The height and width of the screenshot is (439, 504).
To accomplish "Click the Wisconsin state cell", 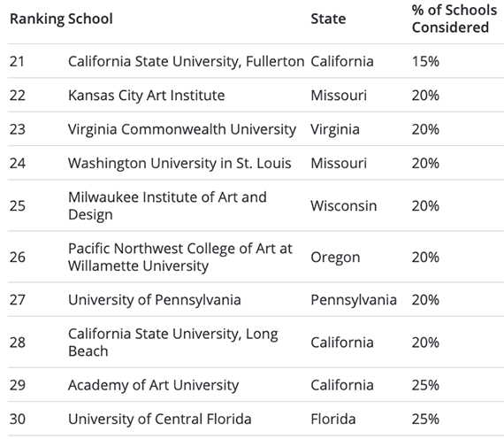I will (x=344, y=206).
